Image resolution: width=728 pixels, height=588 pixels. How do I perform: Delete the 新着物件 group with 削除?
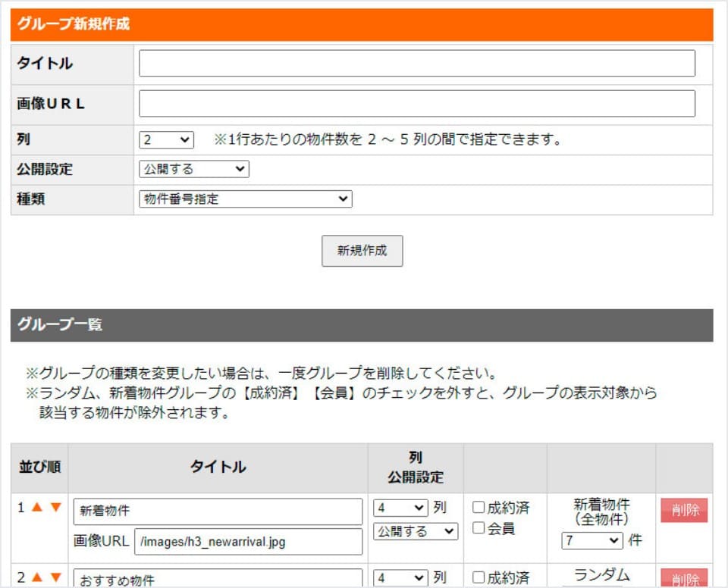[683, 510]
